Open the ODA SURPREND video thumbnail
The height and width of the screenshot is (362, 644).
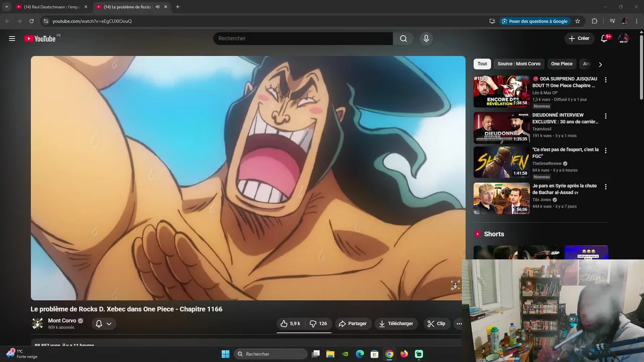point(502,92)
